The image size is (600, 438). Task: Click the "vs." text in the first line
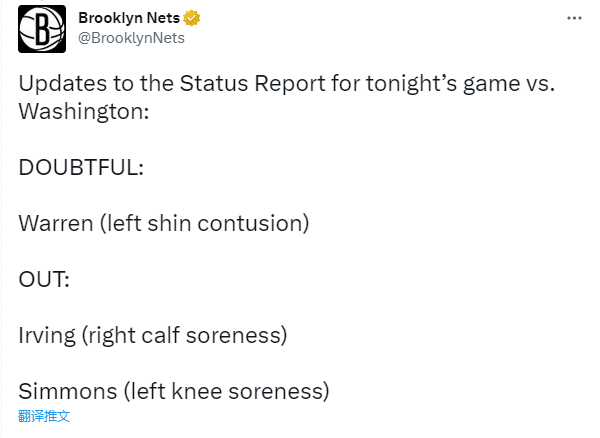click(537, 84)
